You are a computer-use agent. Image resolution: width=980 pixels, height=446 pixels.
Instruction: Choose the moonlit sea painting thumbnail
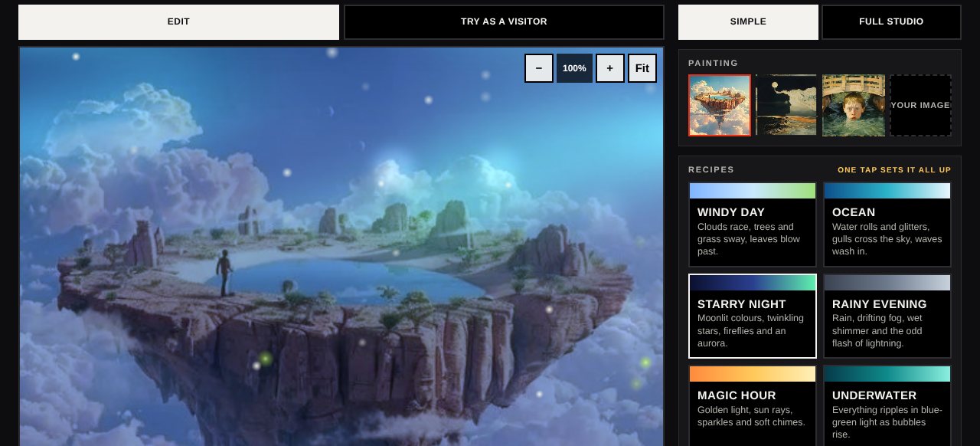pos(786,105)
